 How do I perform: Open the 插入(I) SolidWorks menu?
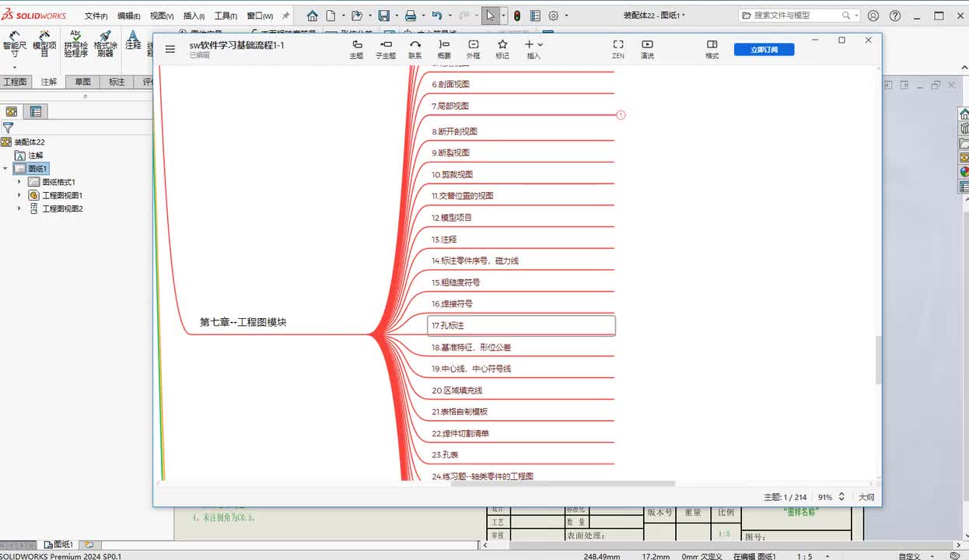(194, 16)
